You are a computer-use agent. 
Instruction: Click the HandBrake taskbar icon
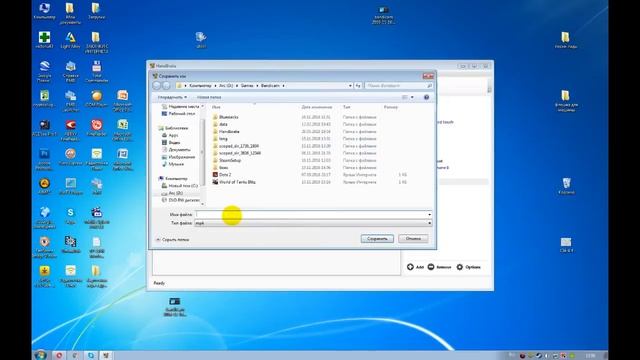click(x=106, y=356)
